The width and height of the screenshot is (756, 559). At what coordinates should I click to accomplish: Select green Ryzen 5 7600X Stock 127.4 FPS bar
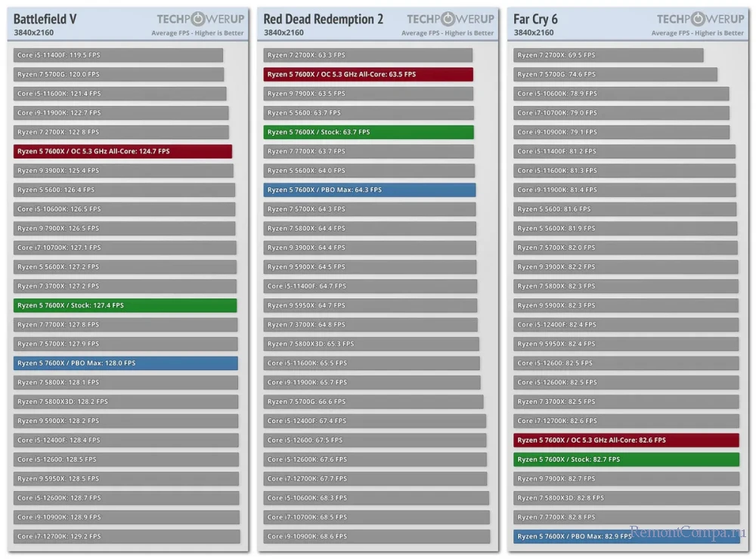(x=125, y=305)
